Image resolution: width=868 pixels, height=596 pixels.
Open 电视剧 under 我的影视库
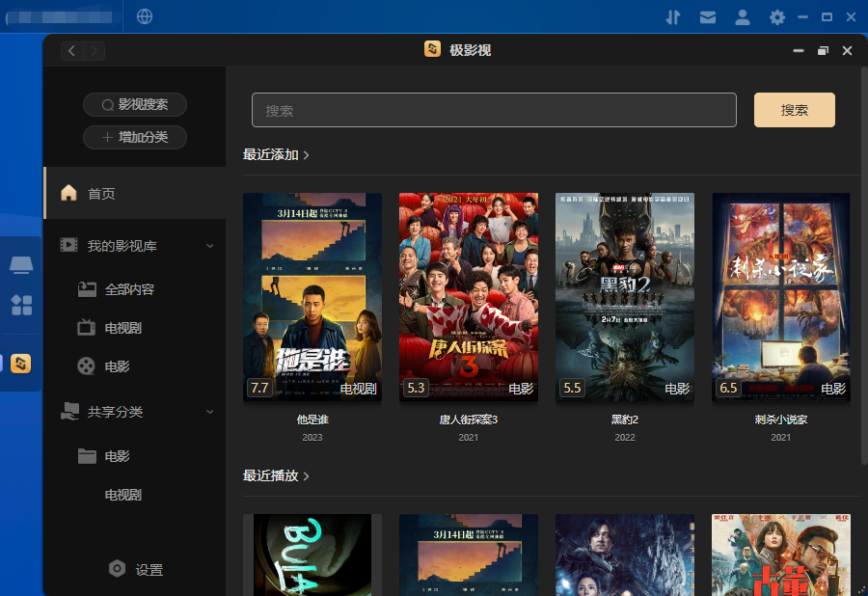pyautogui.click(x=122, y=328)
